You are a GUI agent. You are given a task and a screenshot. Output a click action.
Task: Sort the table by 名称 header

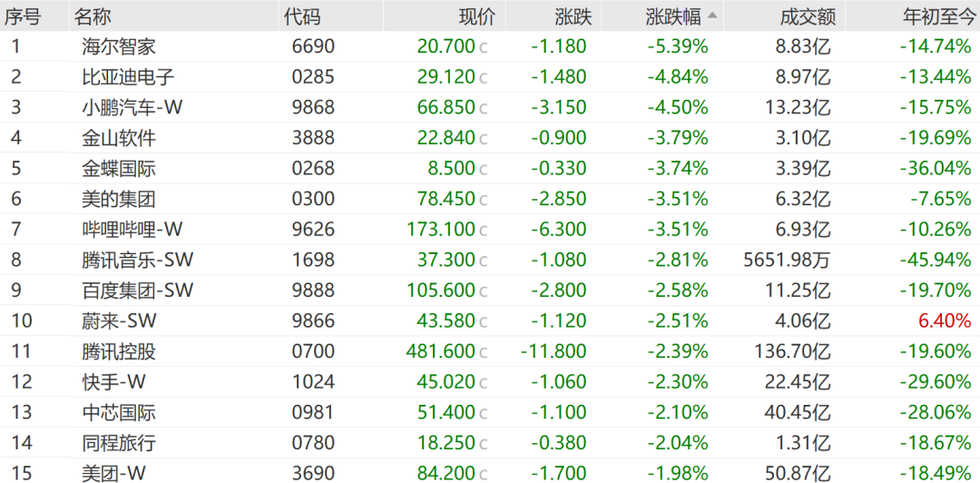[92, 16]
